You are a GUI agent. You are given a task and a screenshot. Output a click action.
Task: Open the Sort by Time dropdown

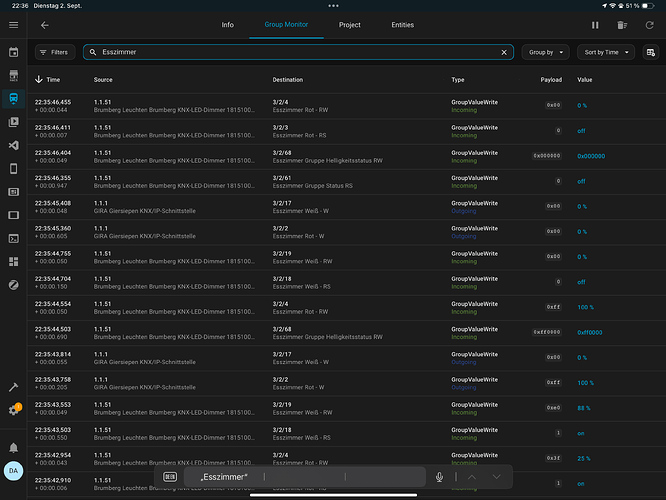tap(606, 52)
